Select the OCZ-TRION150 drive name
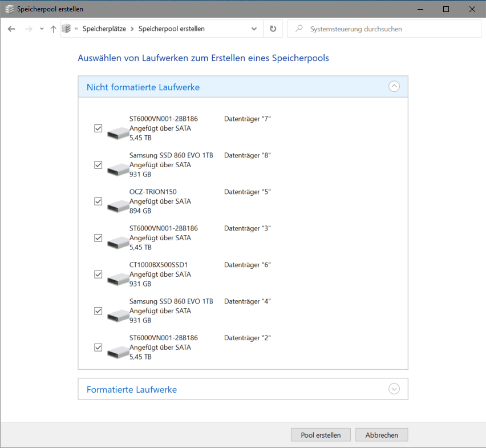486x448 pixels. tap(153, 192)
